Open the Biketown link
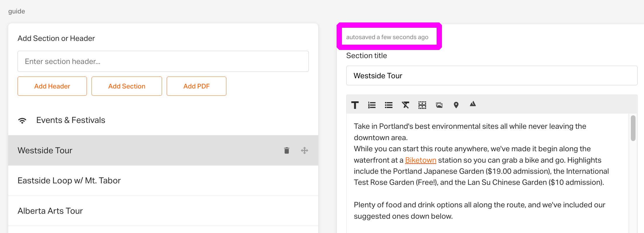Screen dimensions: 644x233 click(x=421, y=160)
